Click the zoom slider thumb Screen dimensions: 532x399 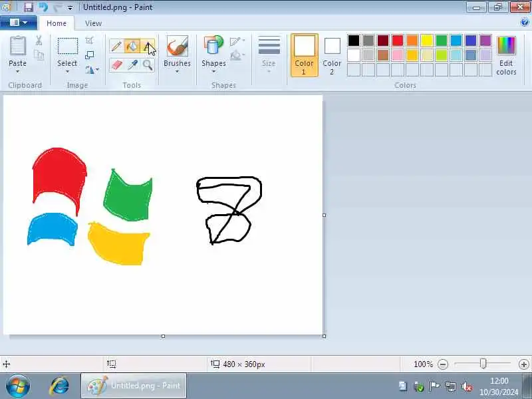tap(483, 364)
